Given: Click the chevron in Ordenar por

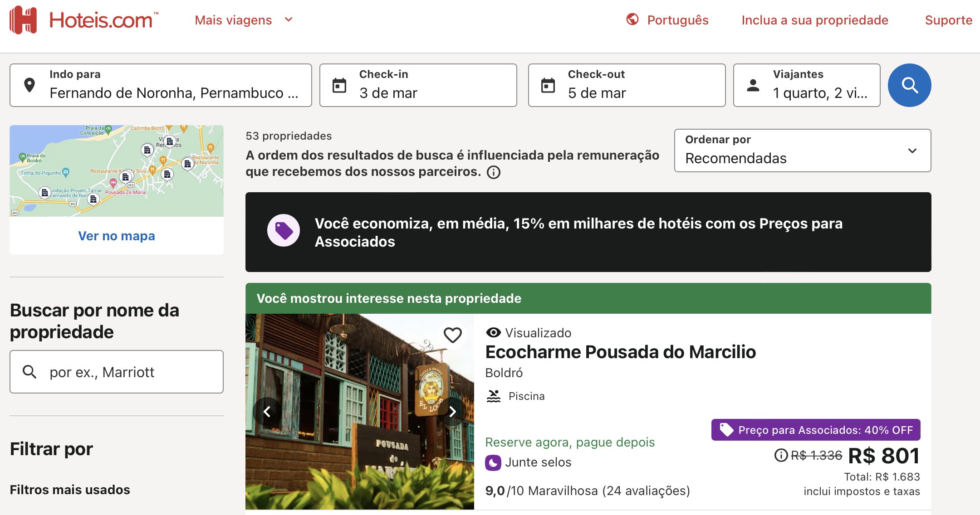Looking at the screenshot, I should tap(912, 151).
